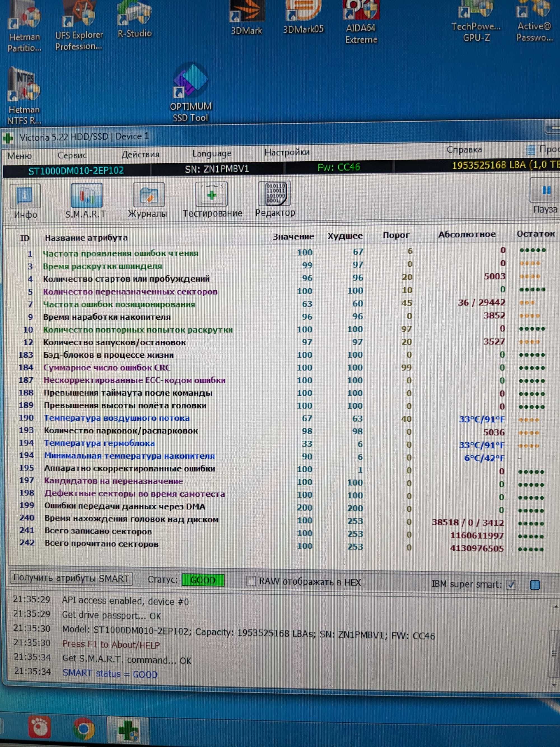Click the log panel scrollbar thumb
This screenshot has height=747, width=560.
coord(554,653)
